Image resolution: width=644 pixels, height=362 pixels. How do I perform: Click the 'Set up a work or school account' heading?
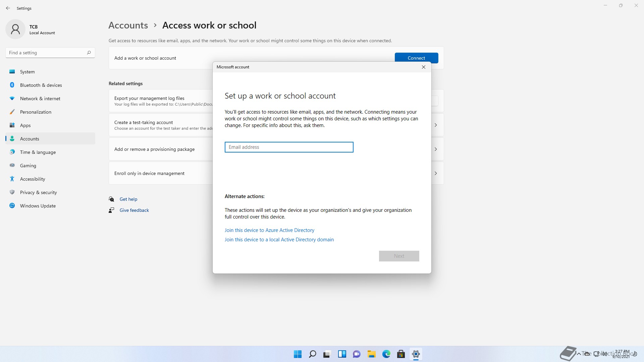(280, 96)
